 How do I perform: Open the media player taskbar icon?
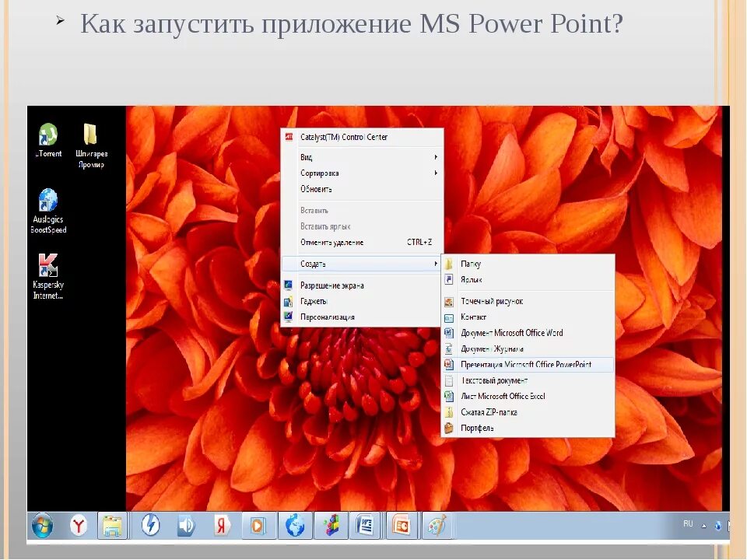pos(258,526)
